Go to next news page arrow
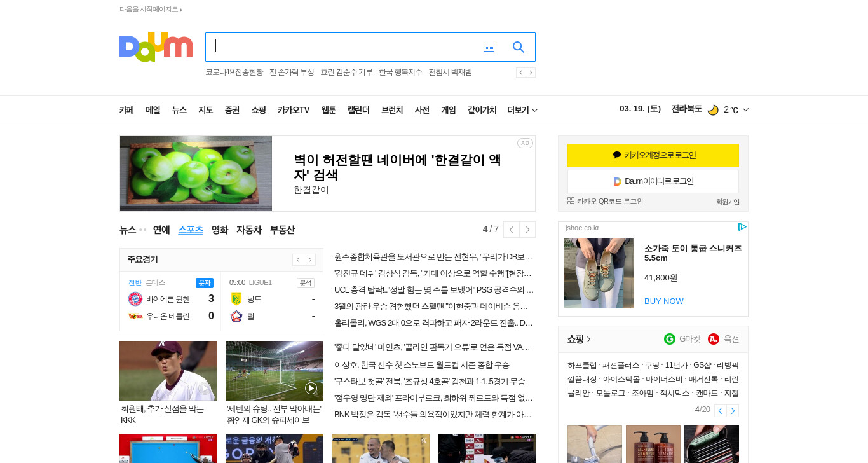868x463 pixels. pos(527,230)
